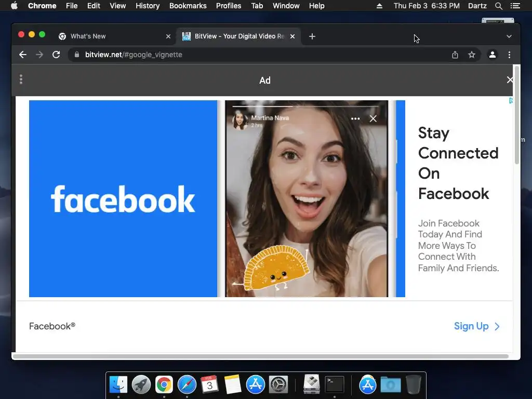Open Terminal from the Dock
The height and width of the screenshot is (399, 532).
pyautogui.click(x=335, y=385)
